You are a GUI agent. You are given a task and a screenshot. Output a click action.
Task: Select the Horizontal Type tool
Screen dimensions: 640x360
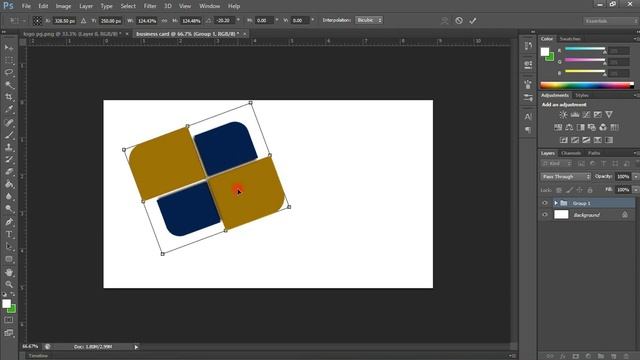(9, 234)
